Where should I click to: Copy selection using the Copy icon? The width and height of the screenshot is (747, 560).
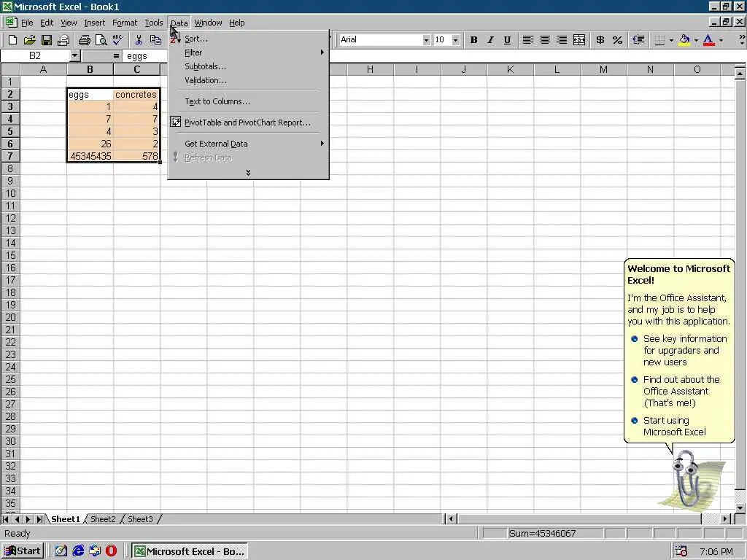point(155,40)
